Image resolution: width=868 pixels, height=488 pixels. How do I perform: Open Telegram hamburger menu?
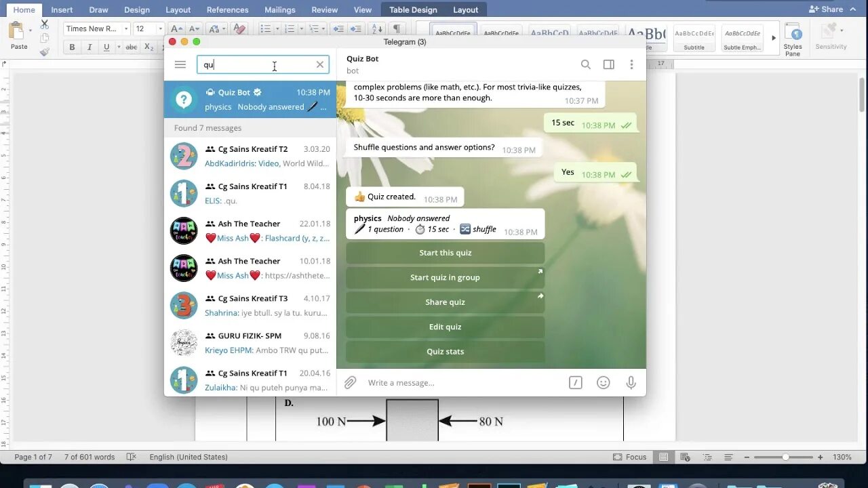coord(180,64)
